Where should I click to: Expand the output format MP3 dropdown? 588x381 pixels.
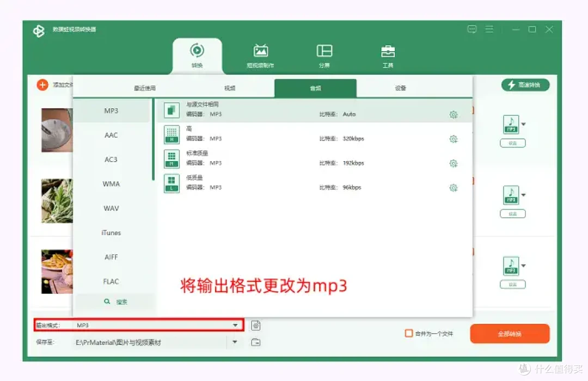pyautogui.click(x=235, y=325)
